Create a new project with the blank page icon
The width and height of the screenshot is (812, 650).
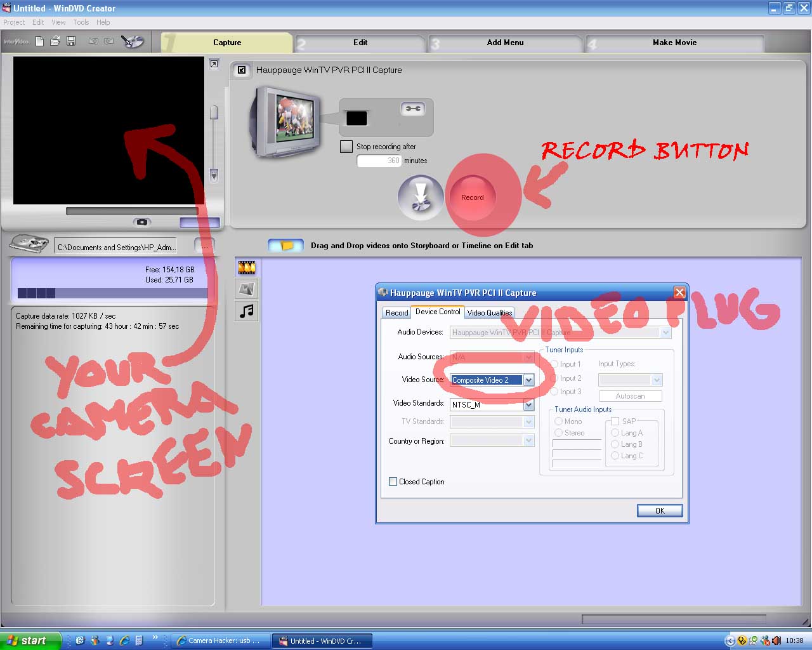click(x=39, y=41)
